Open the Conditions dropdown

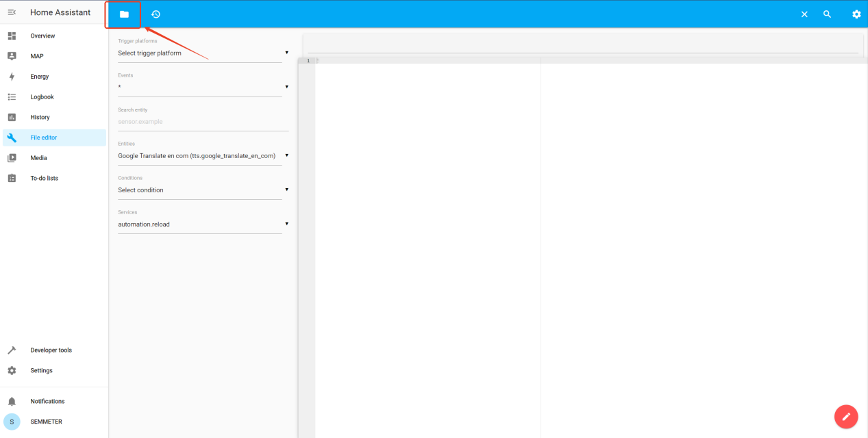[203, 190]
